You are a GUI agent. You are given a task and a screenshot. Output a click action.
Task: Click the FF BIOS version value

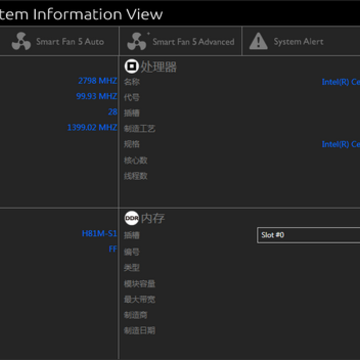(x=113, y=249)
